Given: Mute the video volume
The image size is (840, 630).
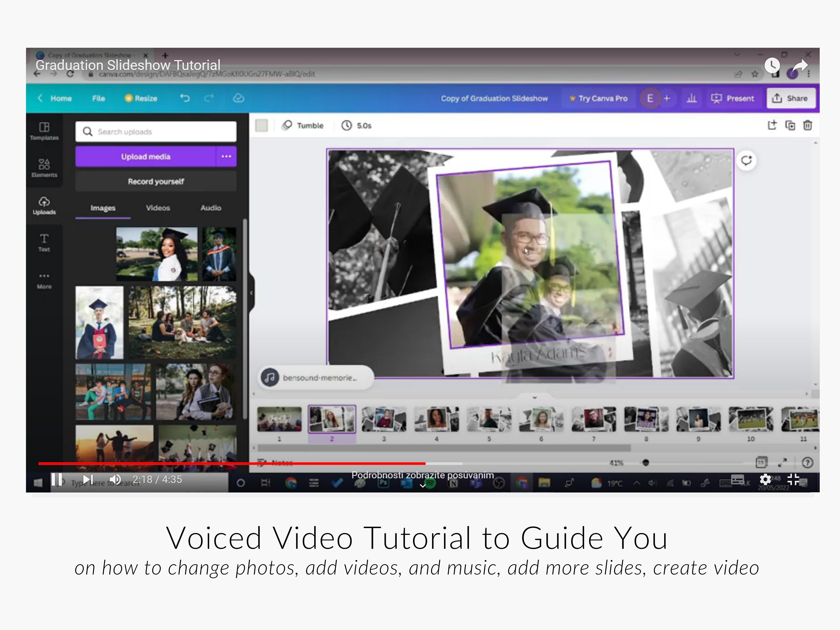Looking at the screenshot, I should tap(115, 480).
